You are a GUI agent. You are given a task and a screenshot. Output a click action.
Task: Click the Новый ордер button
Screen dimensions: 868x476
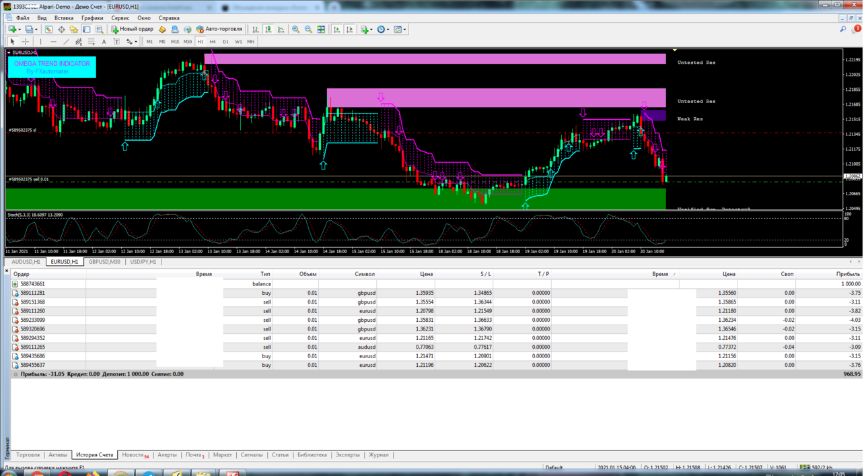(133, 30)
